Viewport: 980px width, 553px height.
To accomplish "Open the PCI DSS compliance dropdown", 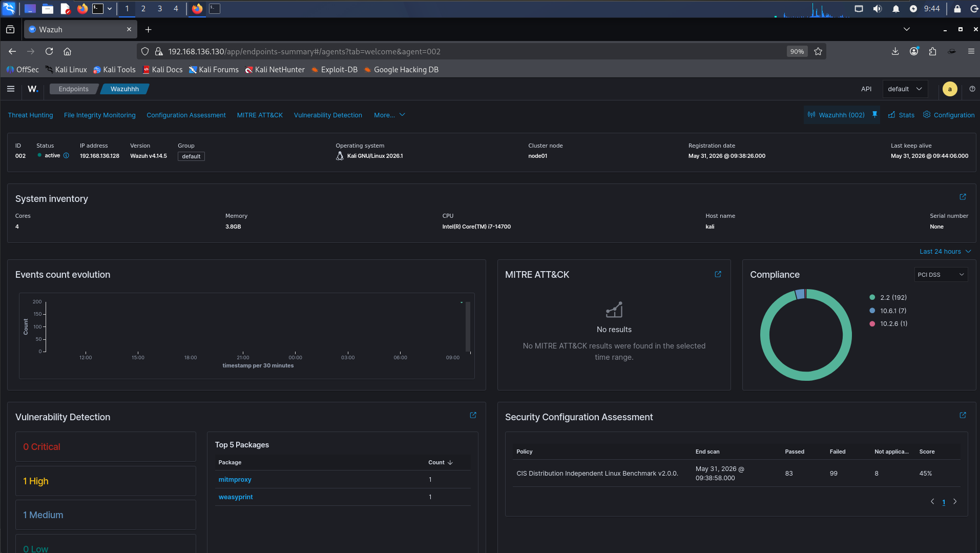I will pos(941,275).
